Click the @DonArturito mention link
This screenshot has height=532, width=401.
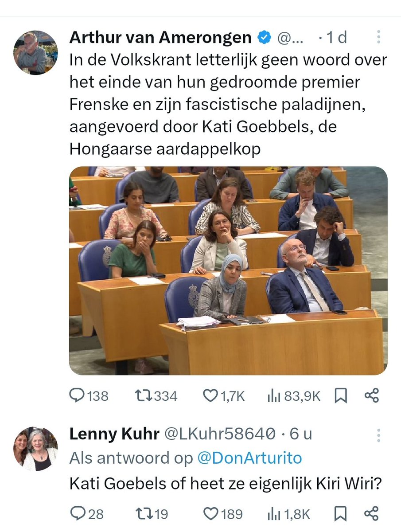coord(250,458)
